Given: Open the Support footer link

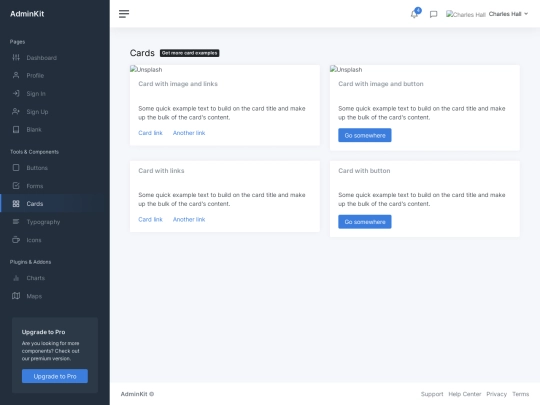Looking at the screenshot, I should tap(432, 394).
